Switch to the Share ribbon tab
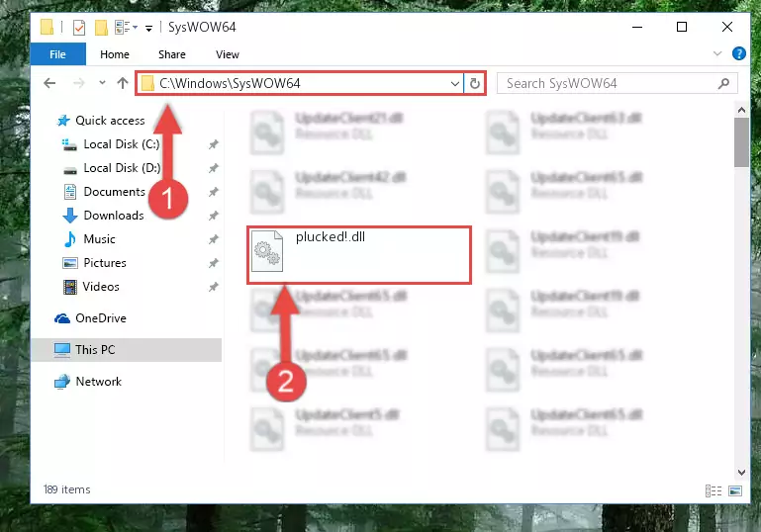This screenshot has width=761, height=532. 172,54
